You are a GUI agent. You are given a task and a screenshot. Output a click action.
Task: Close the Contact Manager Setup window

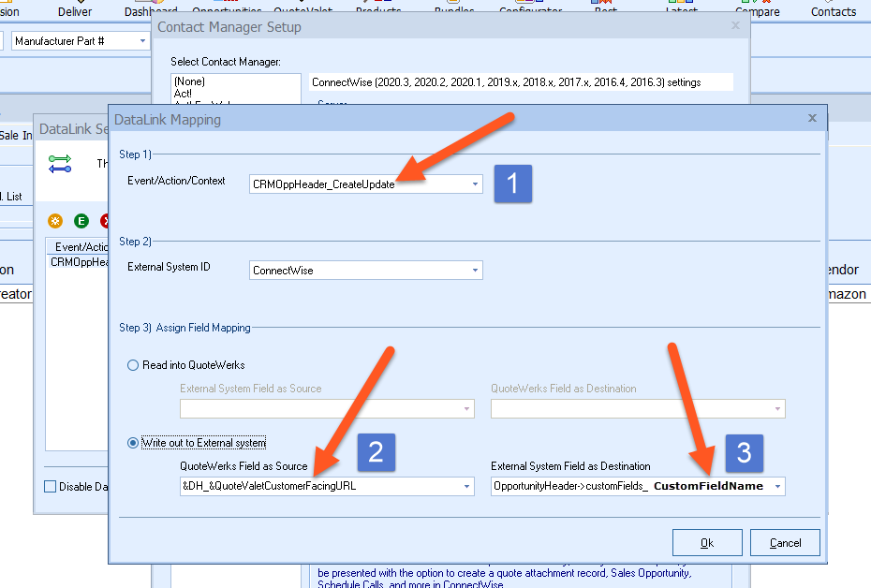coord(735,25)
